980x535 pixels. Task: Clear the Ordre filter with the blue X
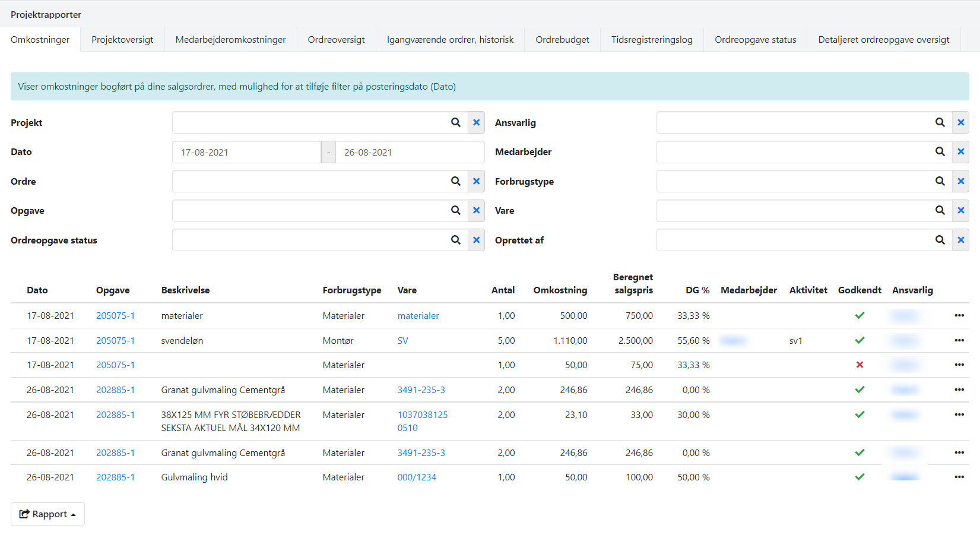[x=476, y=181]
